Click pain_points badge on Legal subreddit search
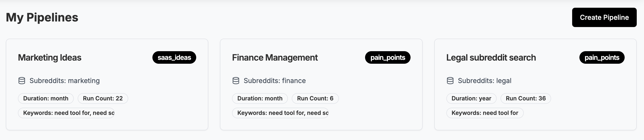Image resolution: width=644 pixels, height=140 pixels. point(602,58)
